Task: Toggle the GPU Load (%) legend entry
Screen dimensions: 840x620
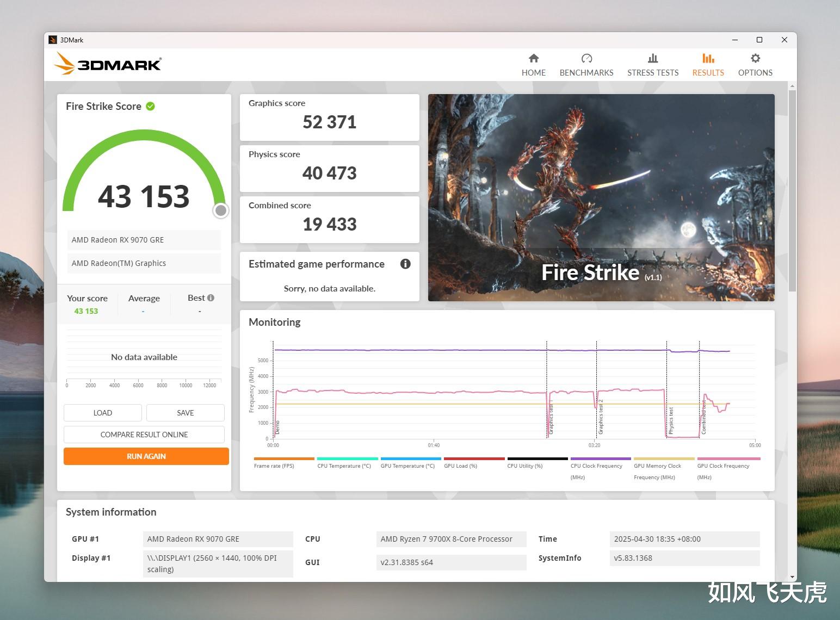Action: click(x=474, y=462)
